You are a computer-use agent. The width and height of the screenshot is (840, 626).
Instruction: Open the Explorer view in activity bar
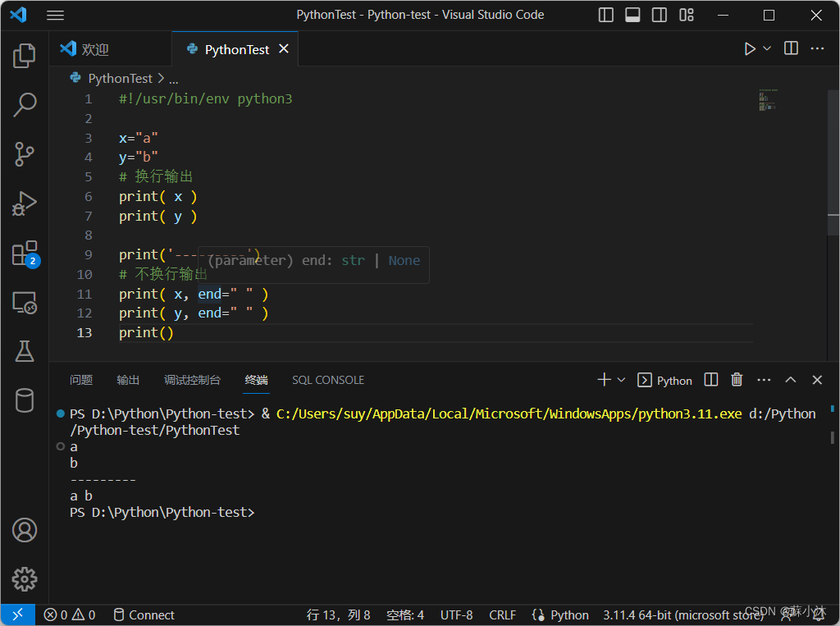click(x=24, y=56)
